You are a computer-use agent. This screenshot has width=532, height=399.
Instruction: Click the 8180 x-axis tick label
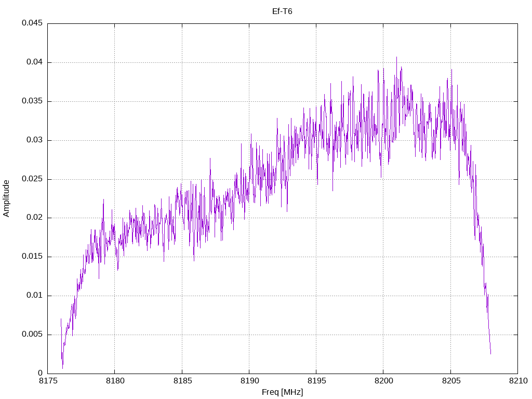pyautogui.click(x=115, y=381)
